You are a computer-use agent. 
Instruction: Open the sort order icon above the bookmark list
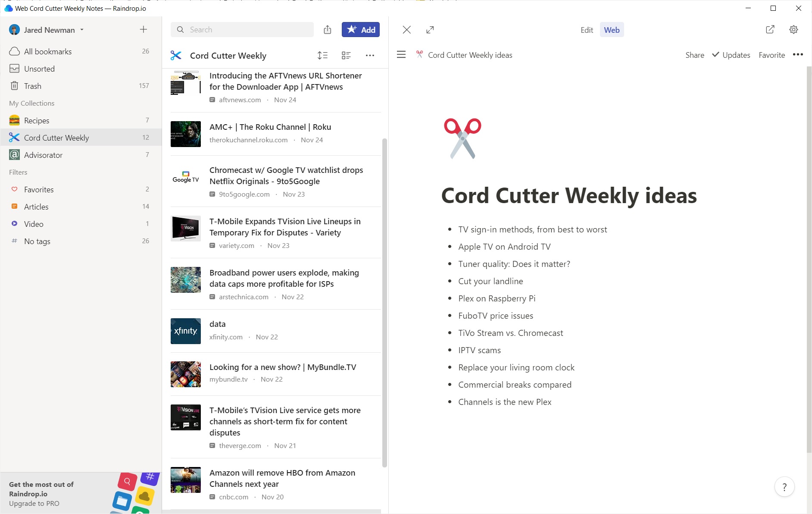(323, 55)
